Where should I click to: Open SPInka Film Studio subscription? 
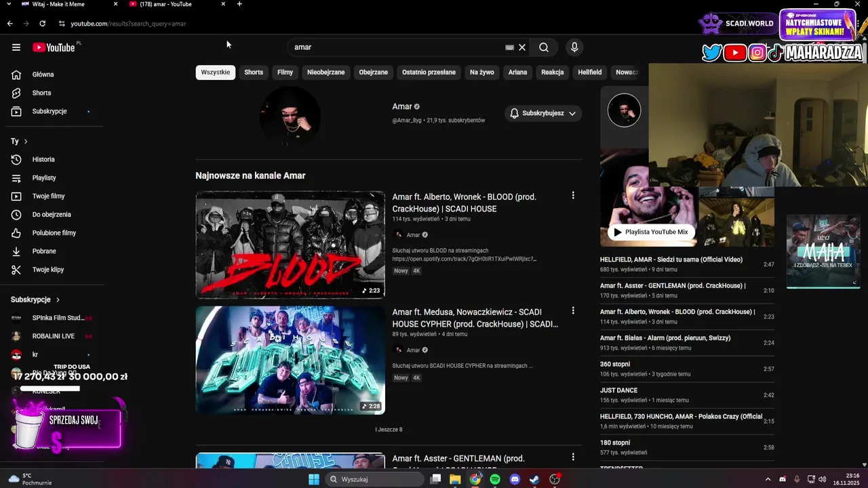tap(51, 318)
